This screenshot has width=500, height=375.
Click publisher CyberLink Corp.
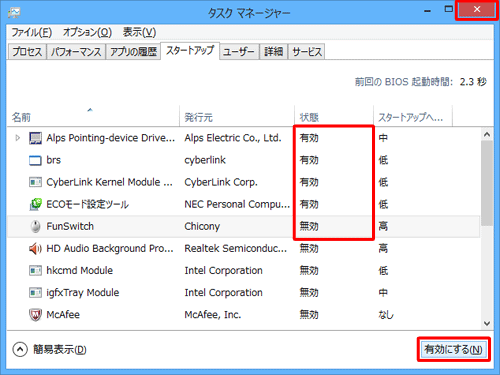(x=221, y=182)
